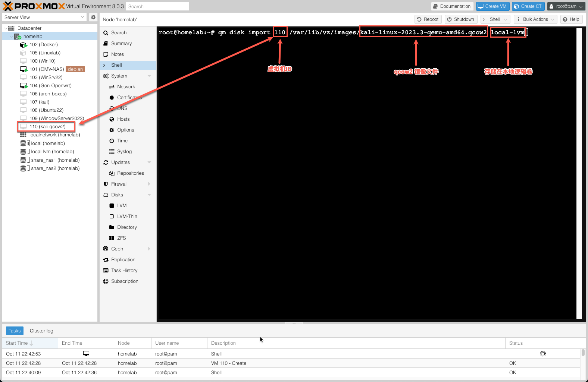Click the Search magnifier icon in node menu
Image resolution: width=588 pixels, height=382 pixels.
[x=106, y=33]
